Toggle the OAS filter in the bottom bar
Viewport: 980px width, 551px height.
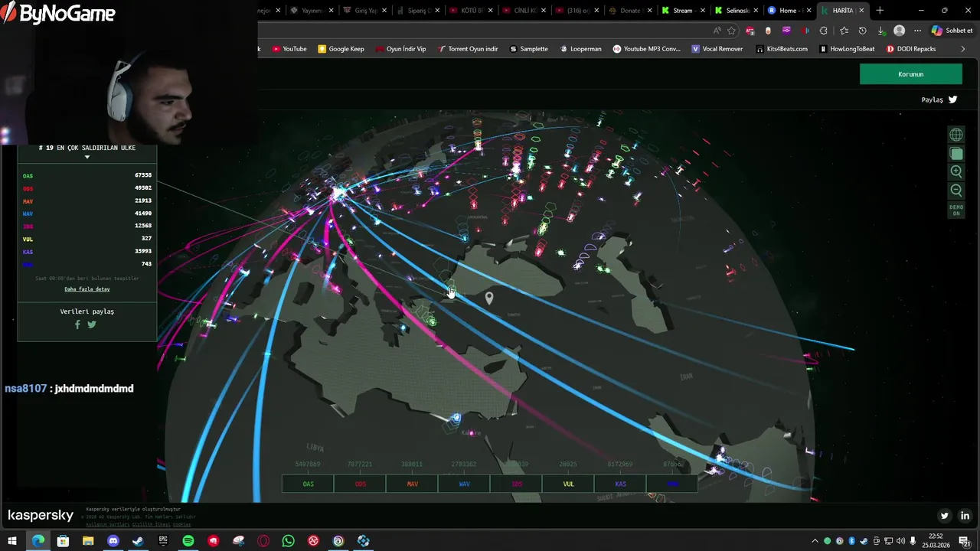[x=308, y=484]
